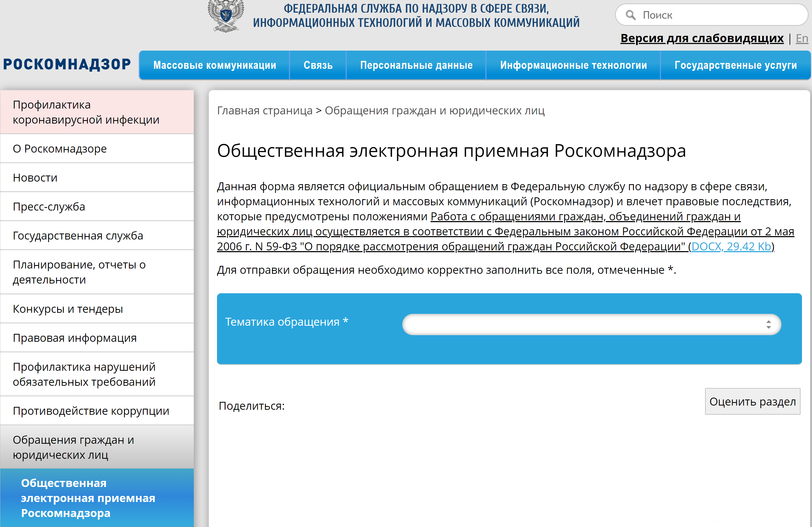This screenshot has width=812, height=527.
Task: Open Конкурсы и тендеры sidebar item
Action: pos(97,309)
